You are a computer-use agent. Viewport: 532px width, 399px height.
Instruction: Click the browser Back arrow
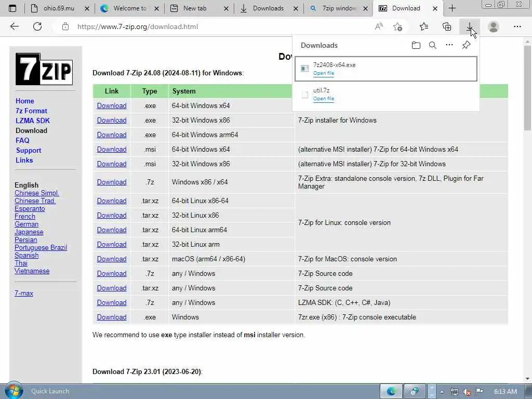tap(14, 26)
